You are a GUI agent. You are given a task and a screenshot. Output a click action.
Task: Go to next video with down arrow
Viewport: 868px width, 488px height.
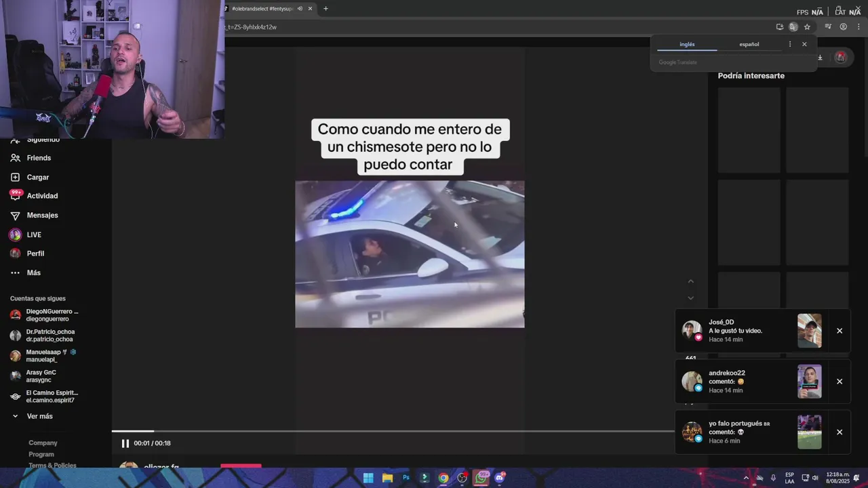[691, 298]
